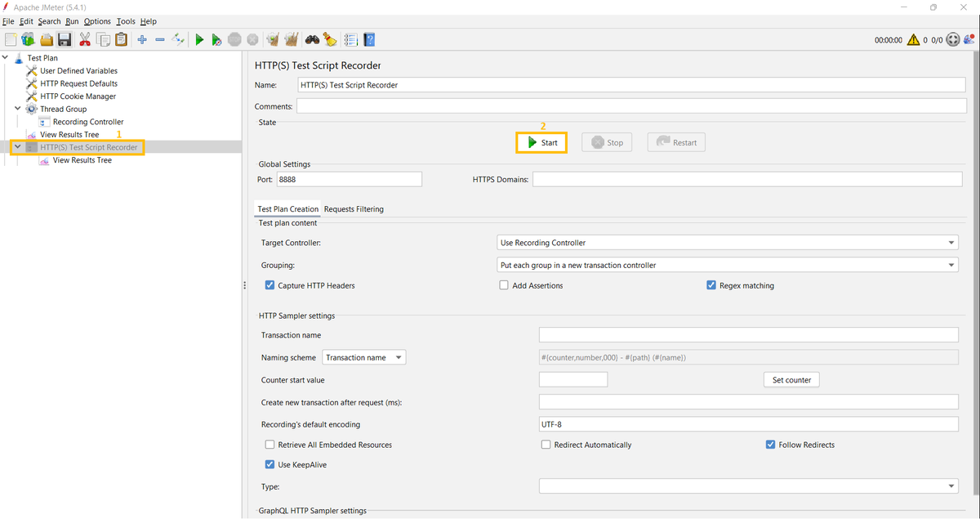Clear all results with double broom icon
This screenshot has height=519, width=980.
coord(291,39)
